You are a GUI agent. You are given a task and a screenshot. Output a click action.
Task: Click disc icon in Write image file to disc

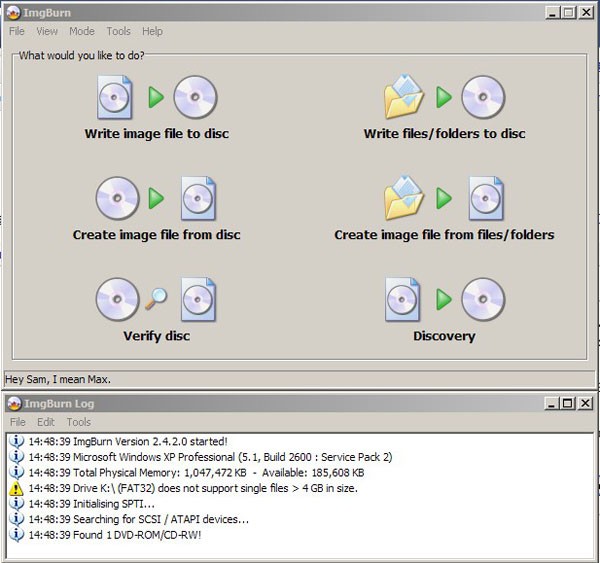point(195,97)
